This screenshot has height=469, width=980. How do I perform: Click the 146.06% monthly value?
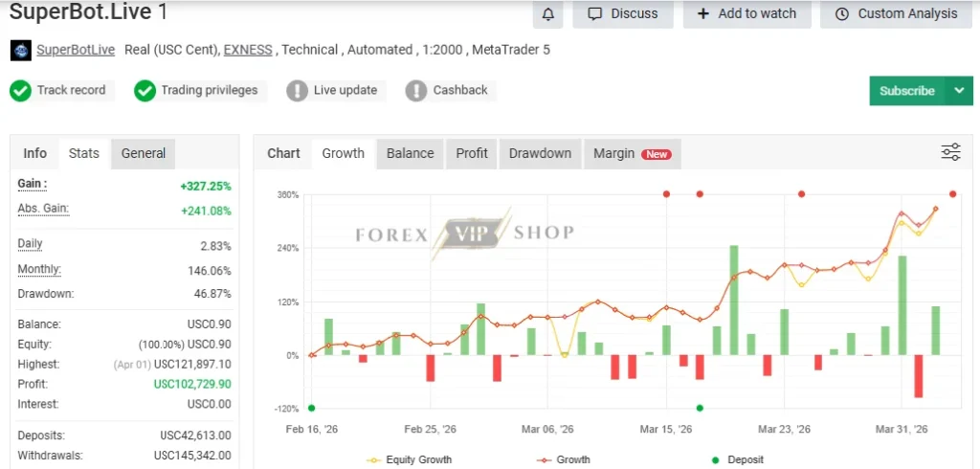pyautogui.click(x=210, y=271)
